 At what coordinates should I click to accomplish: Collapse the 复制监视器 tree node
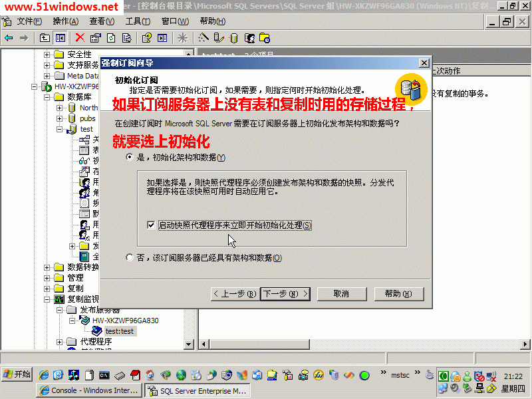(47, 299)
